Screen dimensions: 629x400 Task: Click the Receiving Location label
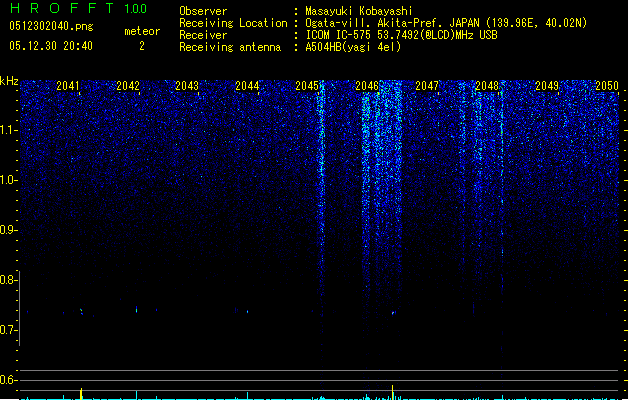click(233, 23)
